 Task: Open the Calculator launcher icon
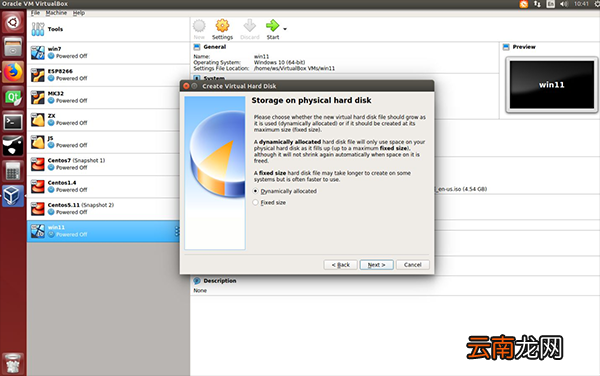(13, 171)
